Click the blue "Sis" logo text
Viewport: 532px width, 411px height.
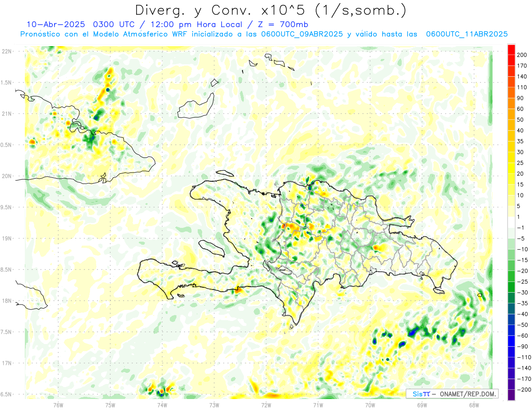pos(418,394)
